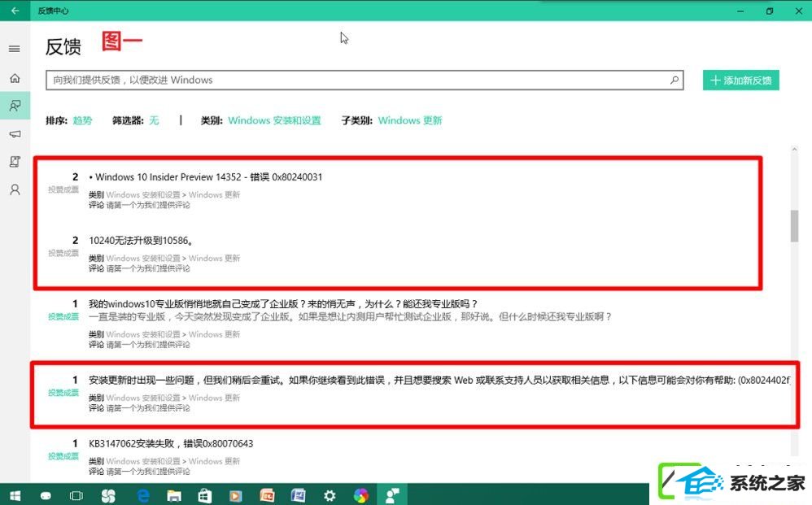812x505 pixels.
Task: Open the Quests sidebar icon
Action: coord(15,162)
